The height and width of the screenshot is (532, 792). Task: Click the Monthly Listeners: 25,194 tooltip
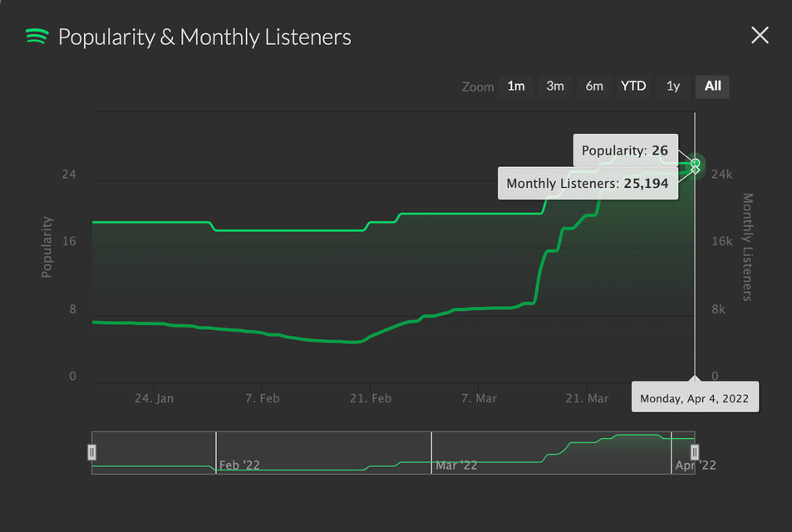(588, 184)
